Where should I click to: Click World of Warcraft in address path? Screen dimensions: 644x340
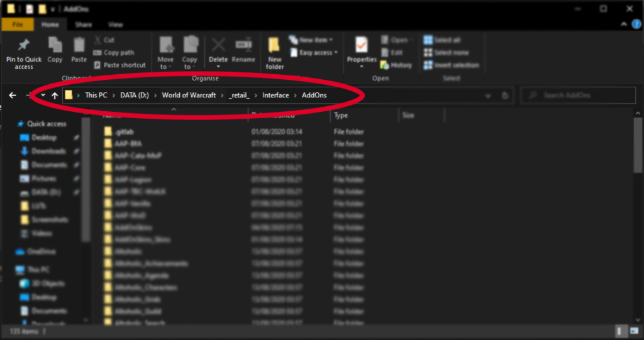[x=189, y=96]
